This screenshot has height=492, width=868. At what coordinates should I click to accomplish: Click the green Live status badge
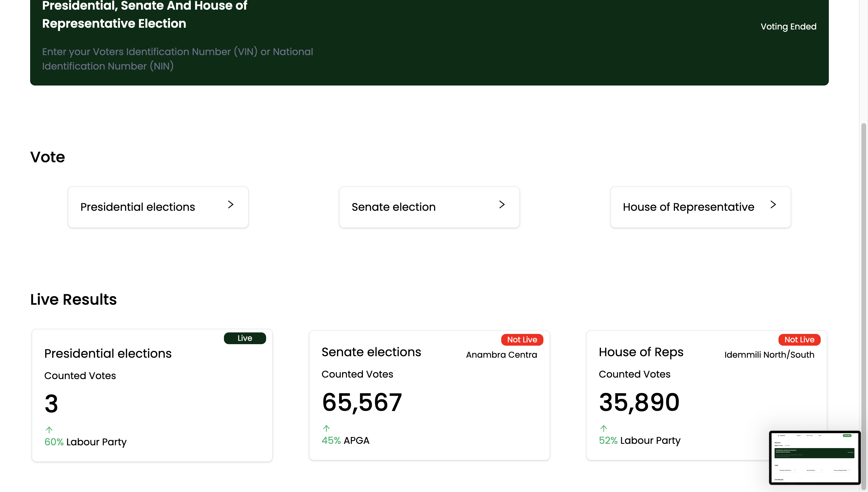pyautogui.click(x=245, y=338)
